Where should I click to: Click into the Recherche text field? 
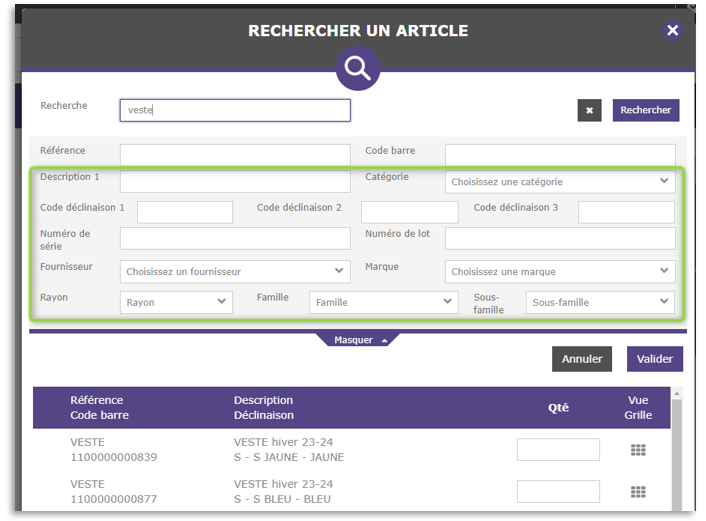point(235,110)
